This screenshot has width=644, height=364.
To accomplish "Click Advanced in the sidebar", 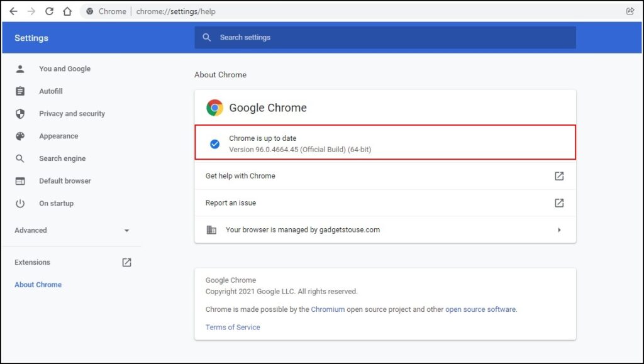I will pos(30,230).
